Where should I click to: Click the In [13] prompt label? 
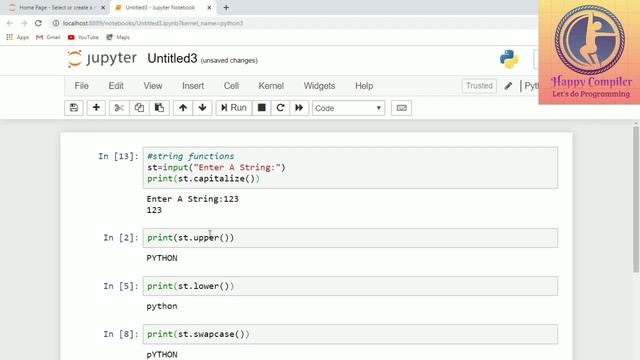[118, 156]
